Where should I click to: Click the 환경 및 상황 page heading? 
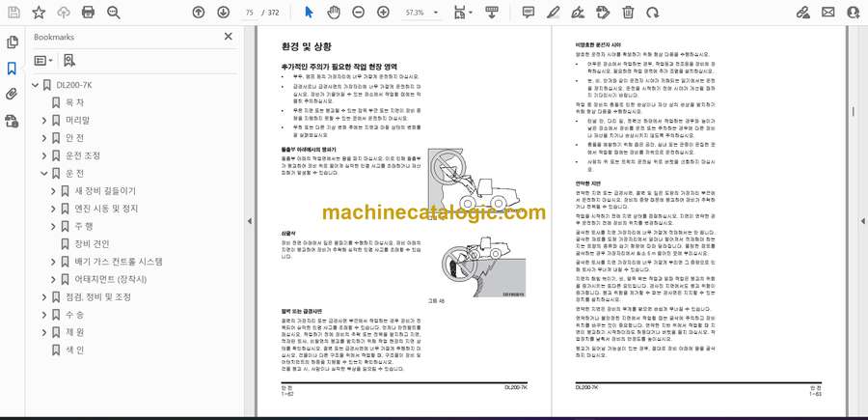point(306,47)
